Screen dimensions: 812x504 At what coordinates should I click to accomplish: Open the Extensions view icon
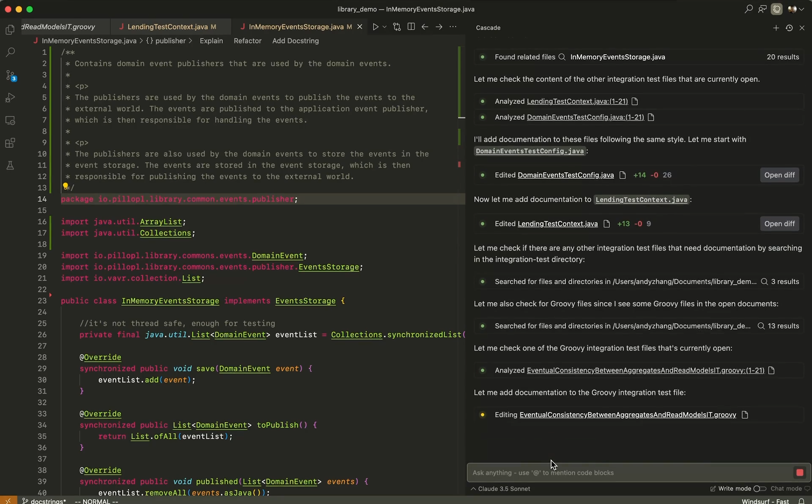point(10,143)
